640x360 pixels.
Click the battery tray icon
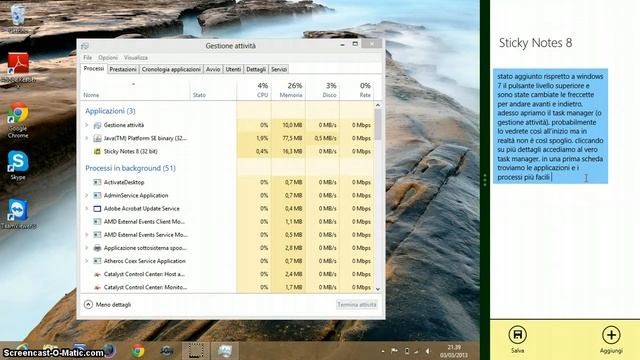[x=407, y=351]
